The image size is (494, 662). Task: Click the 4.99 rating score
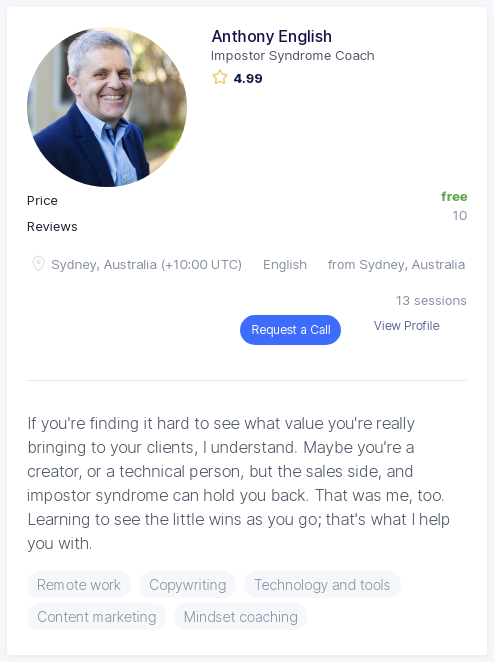click(248, 79)
